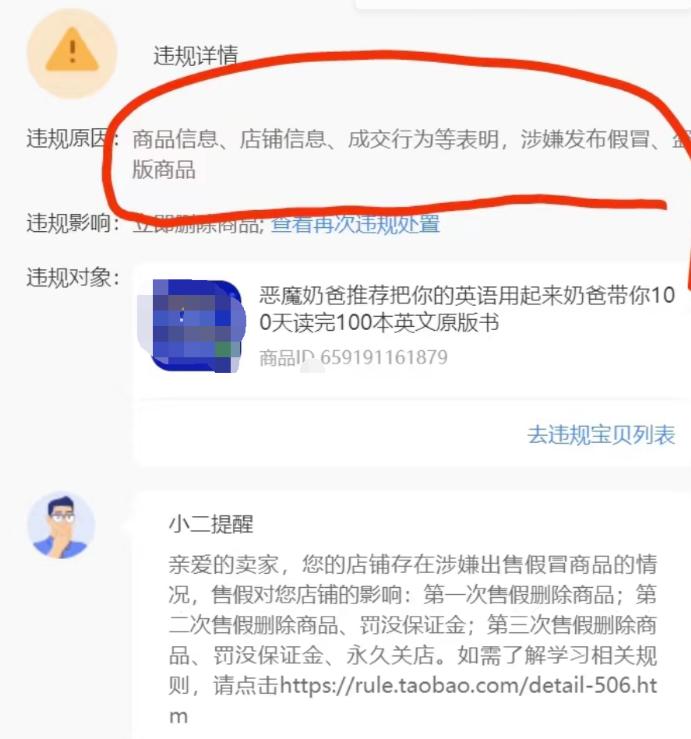Viewport: 691px width, 739px height.
Task: Click the 违规对象 label
Action: click(74, 277)
